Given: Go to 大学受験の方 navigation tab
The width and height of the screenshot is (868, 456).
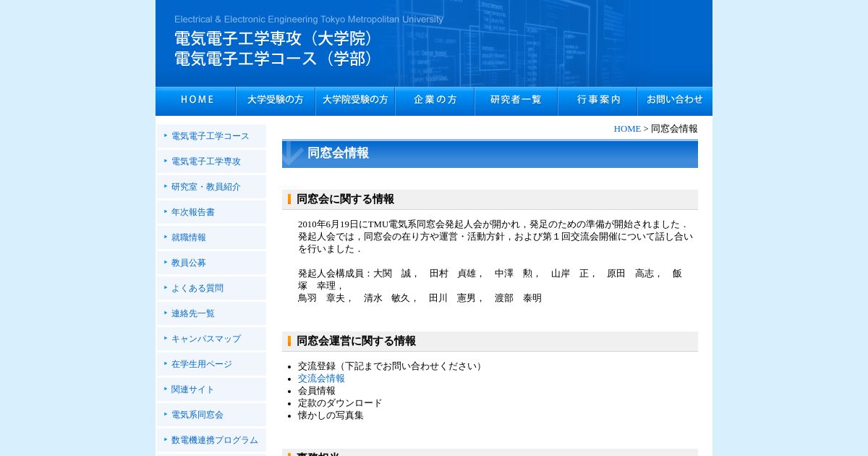Looking at the screenshot, I should coord(276,101).
